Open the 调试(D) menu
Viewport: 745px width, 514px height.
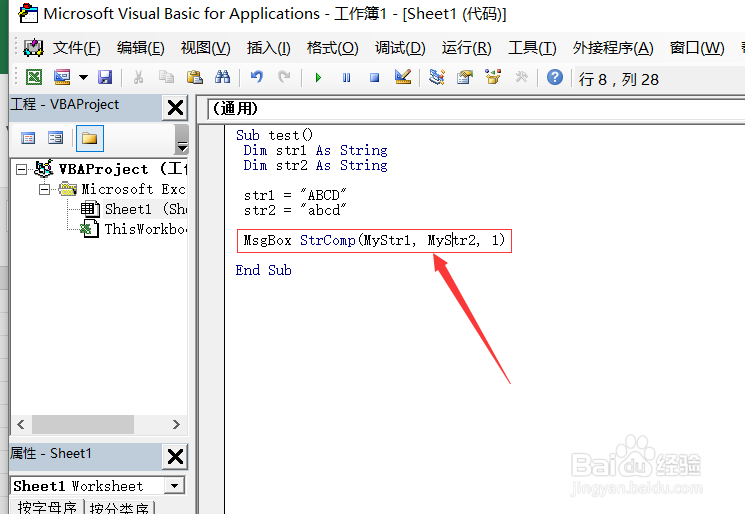(x=400, y=48)
